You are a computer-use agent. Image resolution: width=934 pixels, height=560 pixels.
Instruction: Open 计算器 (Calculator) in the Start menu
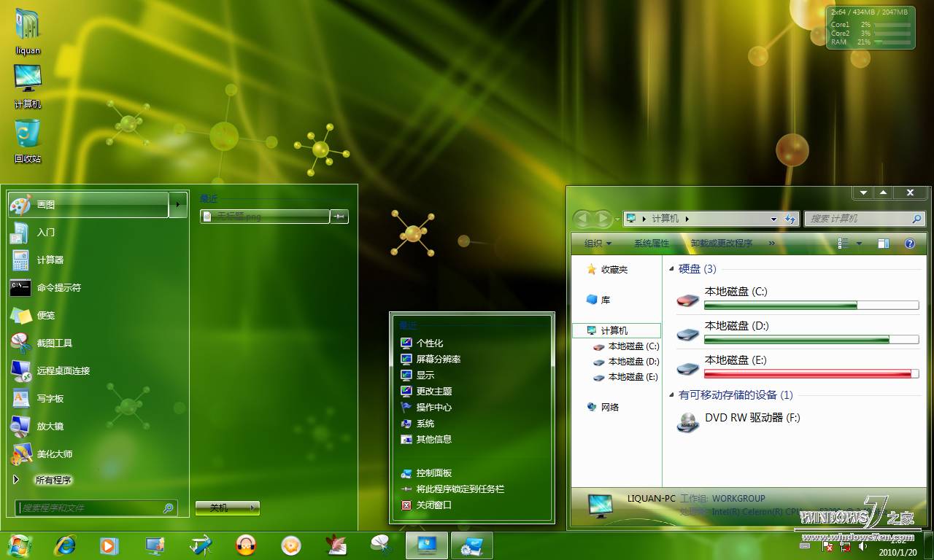(x=99, y=260)
